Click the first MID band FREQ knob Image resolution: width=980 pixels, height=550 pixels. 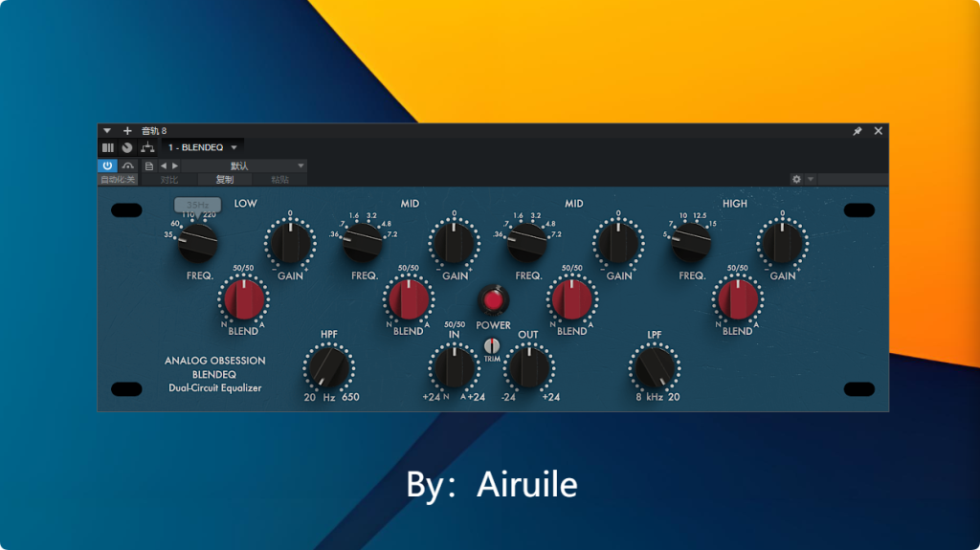point(363,243)
